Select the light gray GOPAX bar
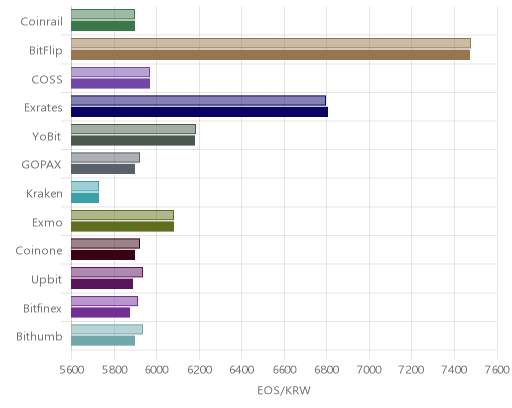 pos(105,158)
